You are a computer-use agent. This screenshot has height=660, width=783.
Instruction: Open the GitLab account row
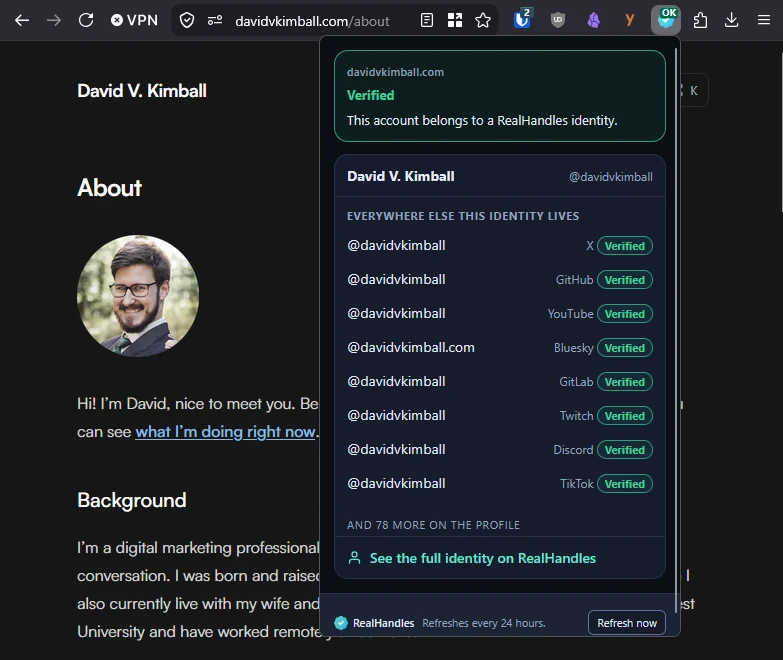click(500, 381)
